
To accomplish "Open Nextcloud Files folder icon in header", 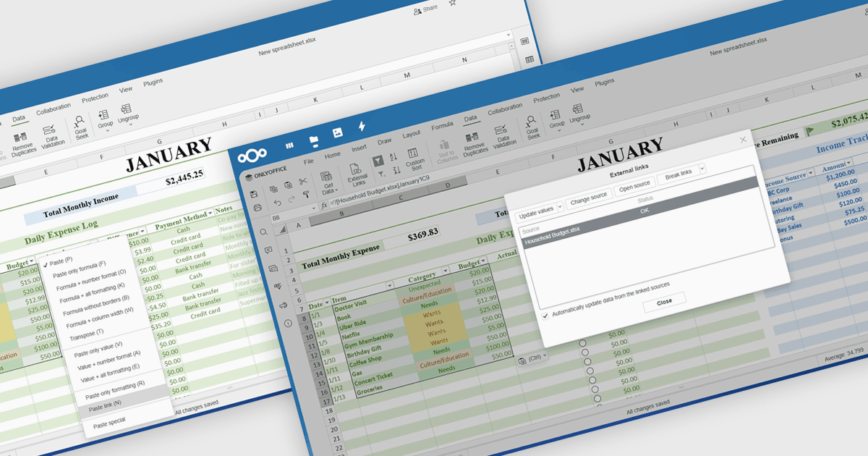I will (314, 140).
